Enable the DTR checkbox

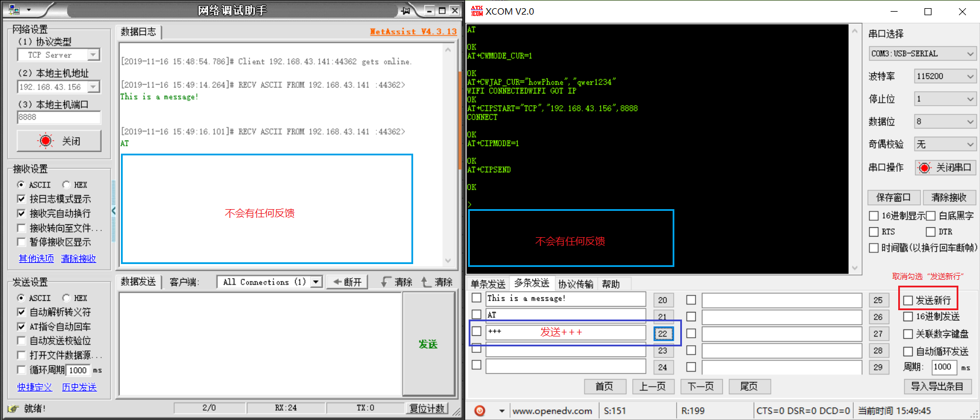pyautogui.click(x=931, y=232)
